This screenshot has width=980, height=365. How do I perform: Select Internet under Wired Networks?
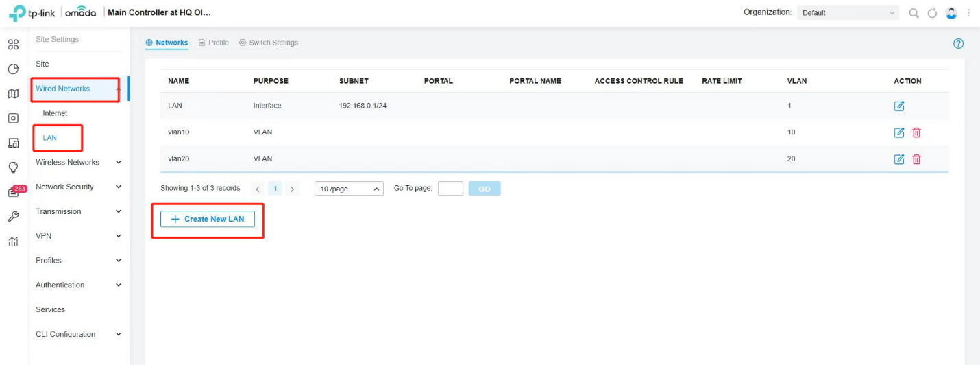point(55,113)
